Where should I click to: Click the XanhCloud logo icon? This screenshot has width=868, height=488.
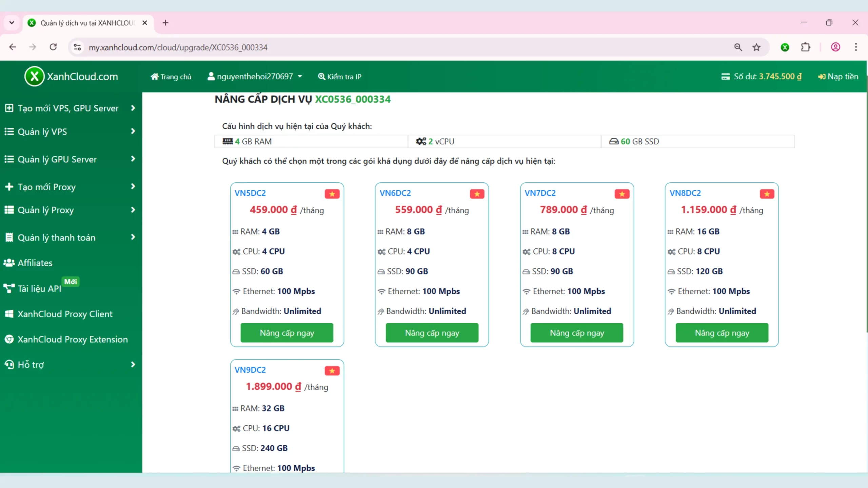(x=34, y=76)
